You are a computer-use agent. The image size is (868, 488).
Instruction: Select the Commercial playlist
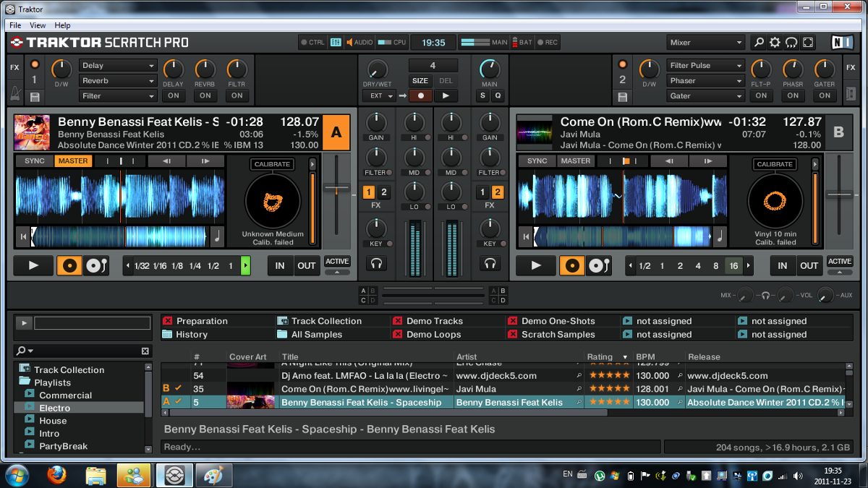[x=65, y=395]
